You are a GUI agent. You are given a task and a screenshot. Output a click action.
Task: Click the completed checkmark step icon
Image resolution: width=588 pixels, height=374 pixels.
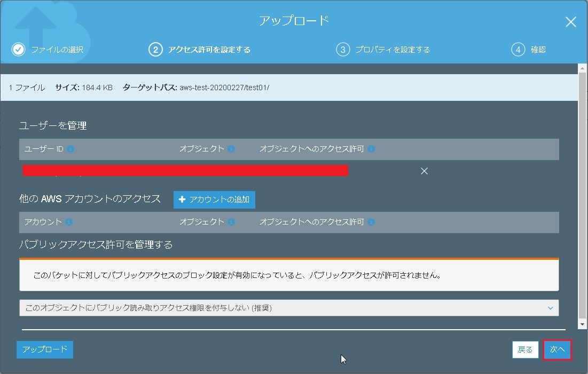point(18,50)
